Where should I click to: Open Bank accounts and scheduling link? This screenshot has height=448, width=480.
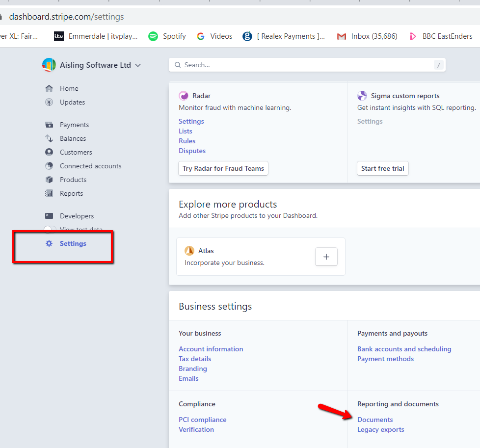pyautogui.click(x=404, y=349)
